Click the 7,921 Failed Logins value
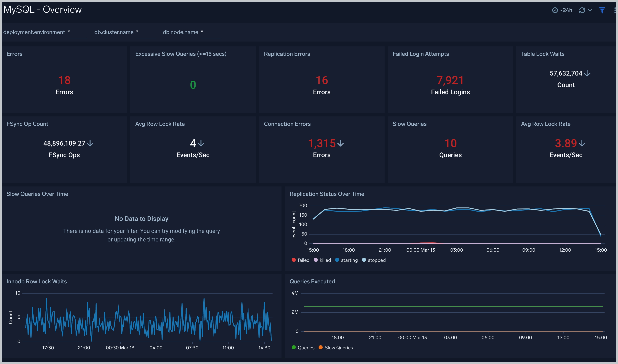The image size is (618, 364). pos(450,80)
